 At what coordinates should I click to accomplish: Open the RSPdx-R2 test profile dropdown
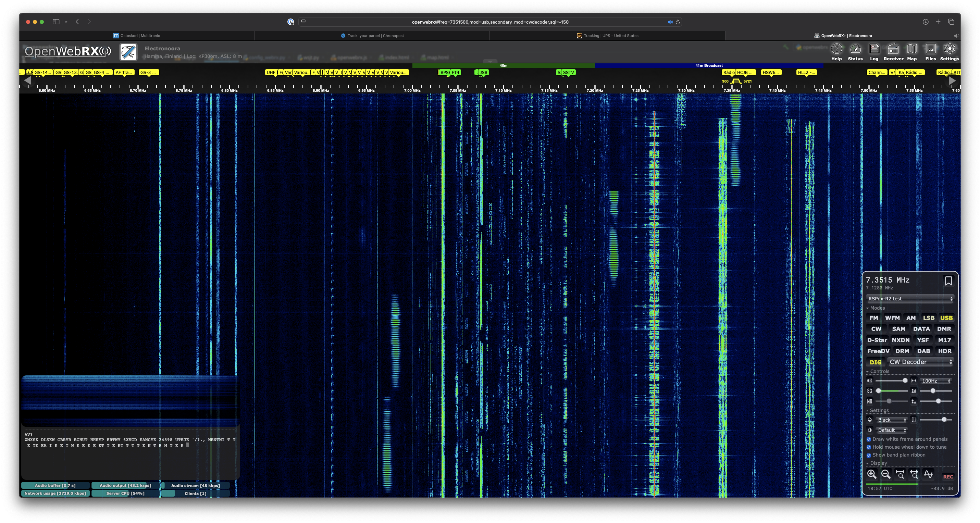(x=910, y=299)
